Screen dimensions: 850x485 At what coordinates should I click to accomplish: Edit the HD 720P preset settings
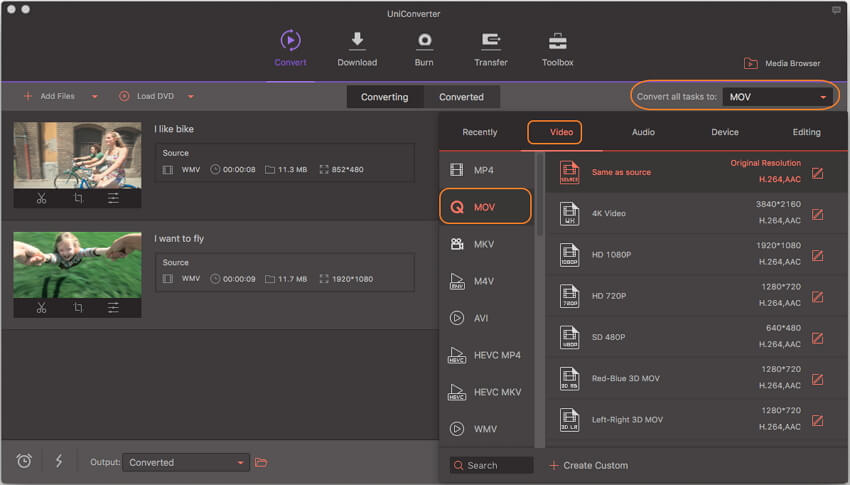pos(817,297)
